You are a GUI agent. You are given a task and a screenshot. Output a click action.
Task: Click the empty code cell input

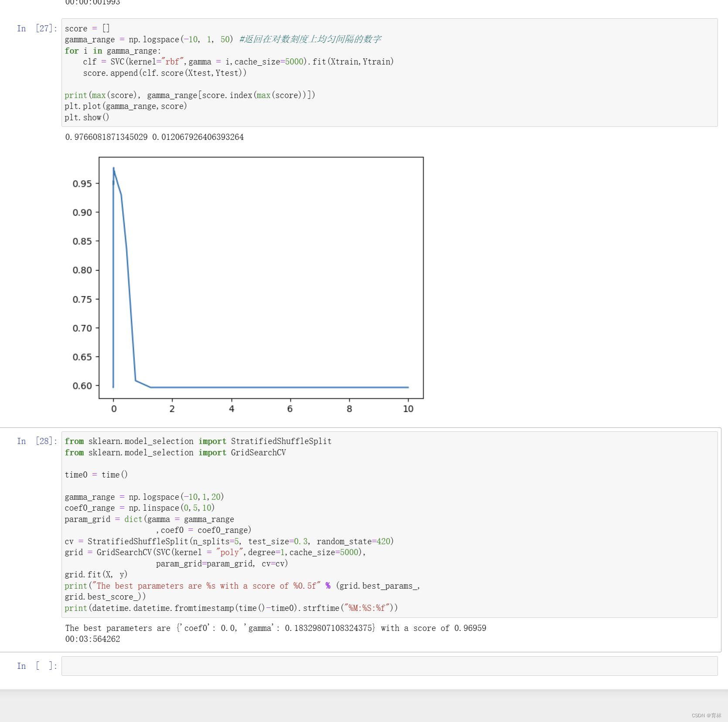point(389,666)
